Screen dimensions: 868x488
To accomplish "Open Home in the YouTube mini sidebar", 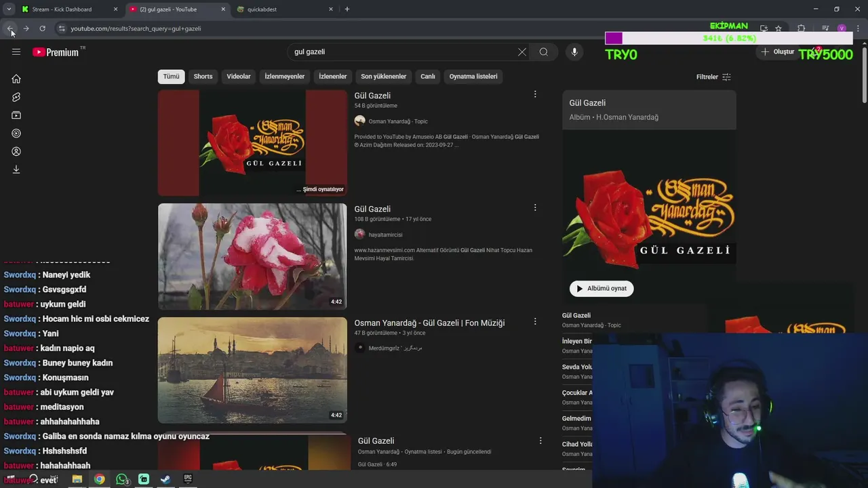I will pyautogui.click(x=16, y=79).
